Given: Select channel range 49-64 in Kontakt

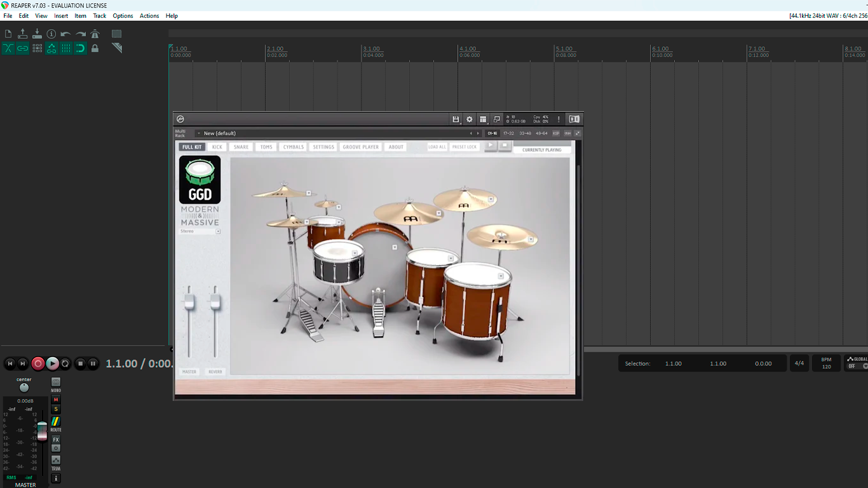Looking at the screenshot, I should tap(541, 133).
